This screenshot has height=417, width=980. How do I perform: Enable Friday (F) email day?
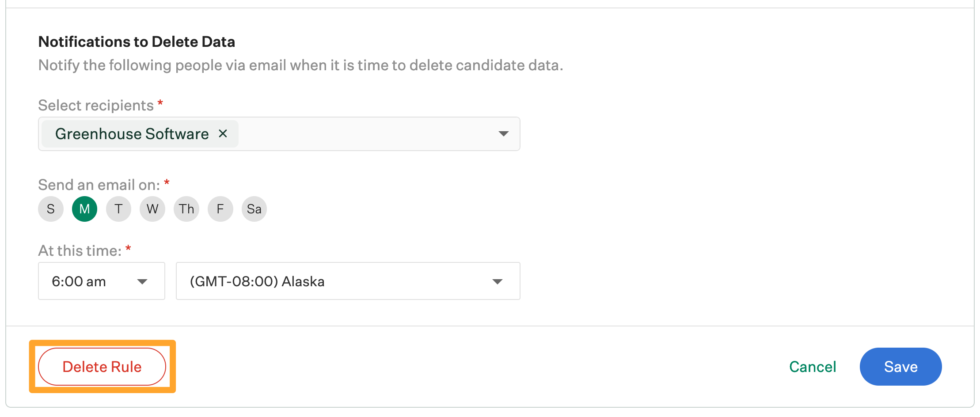click(x=220, y=209)
